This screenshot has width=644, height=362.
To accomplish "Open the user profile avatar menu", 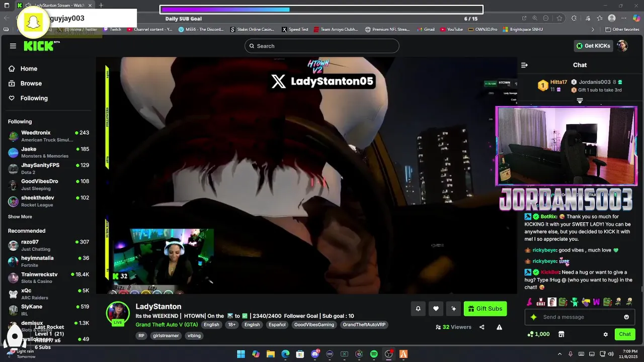I will click(x=622, y=46).
